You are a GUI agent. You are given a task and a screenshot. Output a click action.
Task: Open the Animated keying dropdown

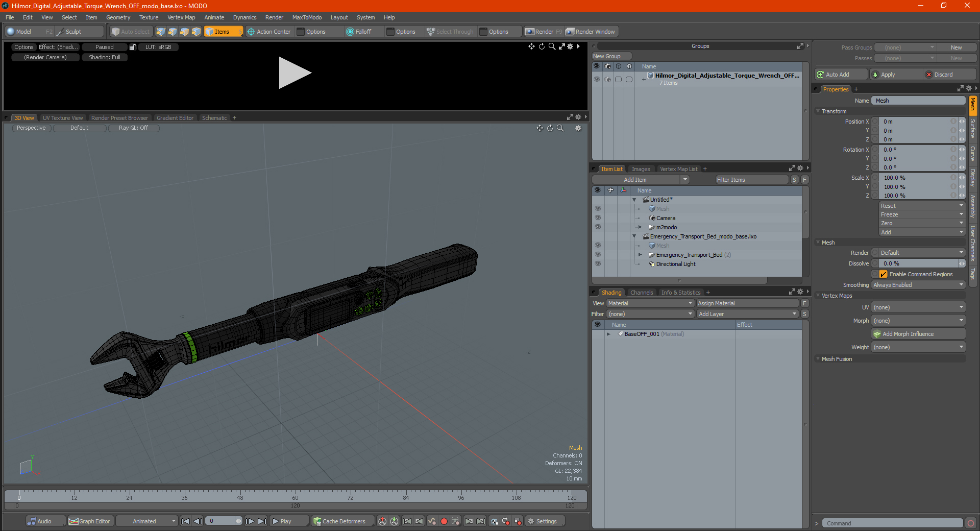tap(146, 521)
